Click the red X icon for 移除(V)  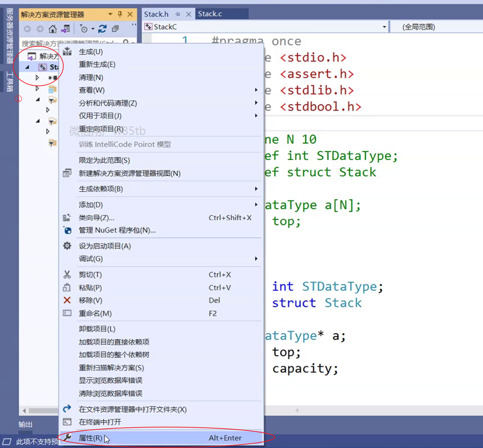67,300
